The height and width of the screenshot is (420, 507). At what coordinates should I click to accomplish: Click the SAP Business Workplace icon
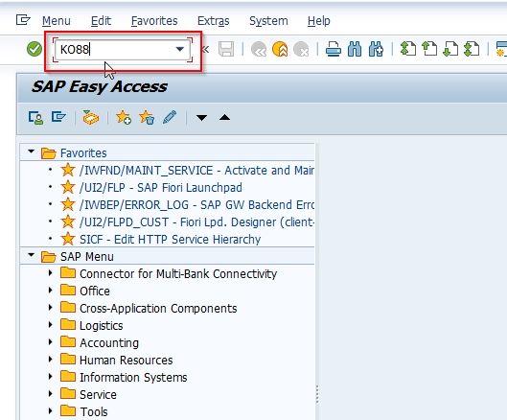[x=90, y=117]
